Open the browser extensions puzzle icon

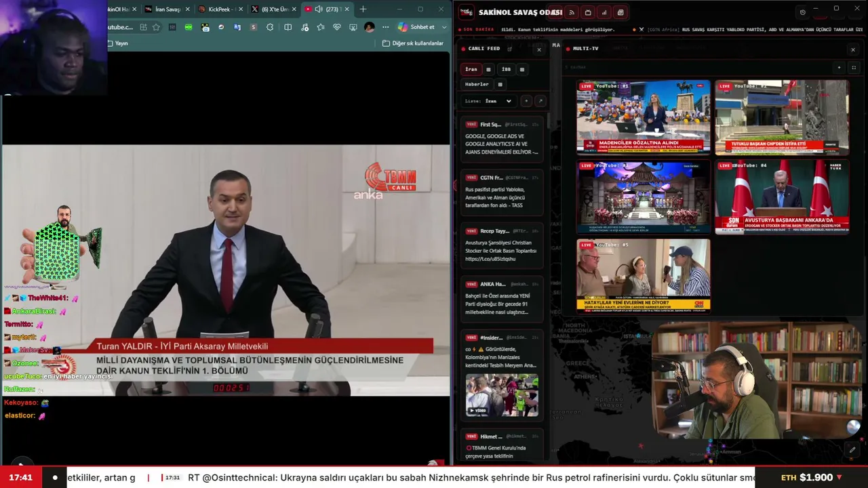click(270, 27)
